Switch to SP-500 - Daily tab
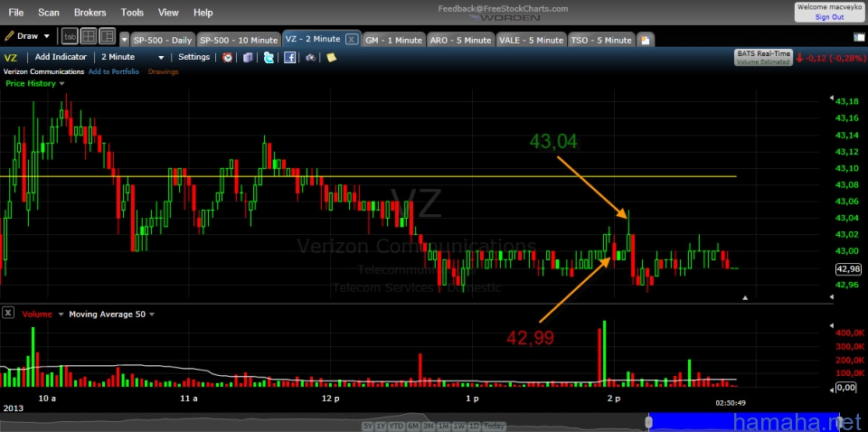Image resolution: width=868 pixels, height=432 pixels. 162,40
